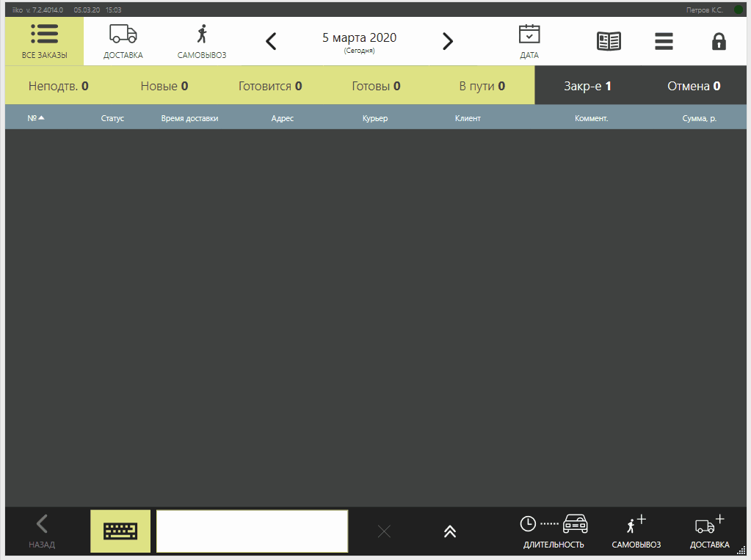Go to next day arrow

tap(447, 41)
